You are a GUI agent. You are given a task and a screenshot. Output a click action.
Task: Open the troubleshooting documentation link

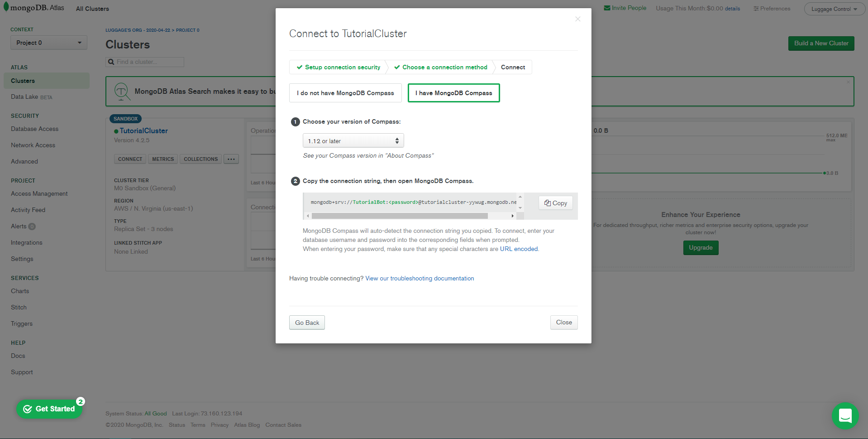coord(420,279)
